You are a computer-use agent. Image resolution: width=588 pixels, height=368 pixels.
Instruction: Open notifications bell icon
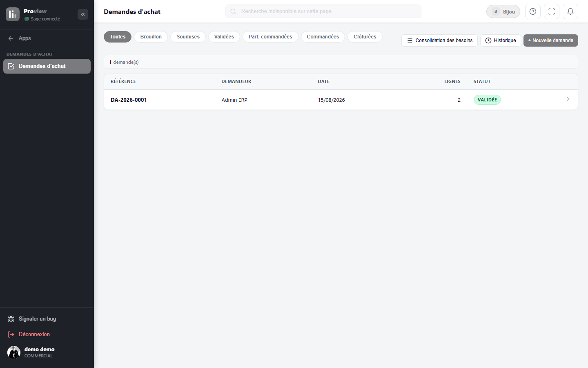(x=570, y=11)
